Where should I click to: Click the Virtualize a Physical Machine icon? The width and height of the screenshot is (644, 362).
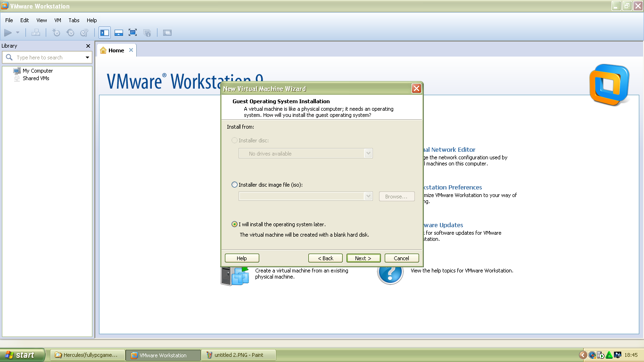tap(235, 276)
